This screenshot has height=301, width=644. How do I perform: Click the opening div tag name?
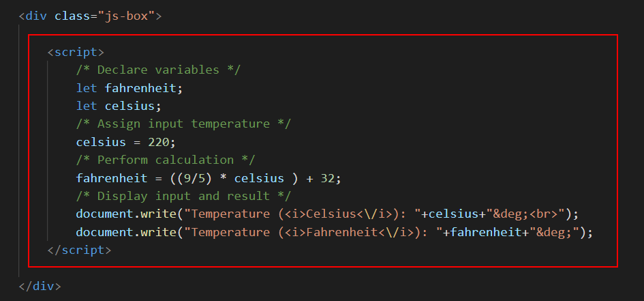point(37,15)
